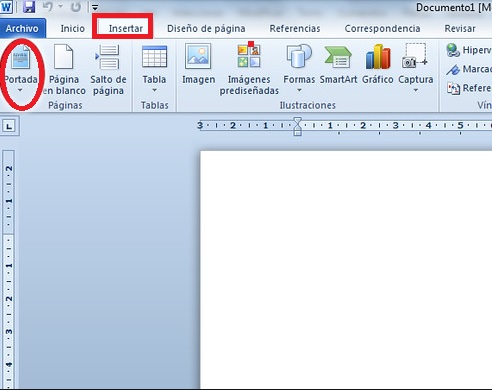Go to the Referencias tab
The height and width of the screenshot is (390, 492).
click(x=295, y=29)
